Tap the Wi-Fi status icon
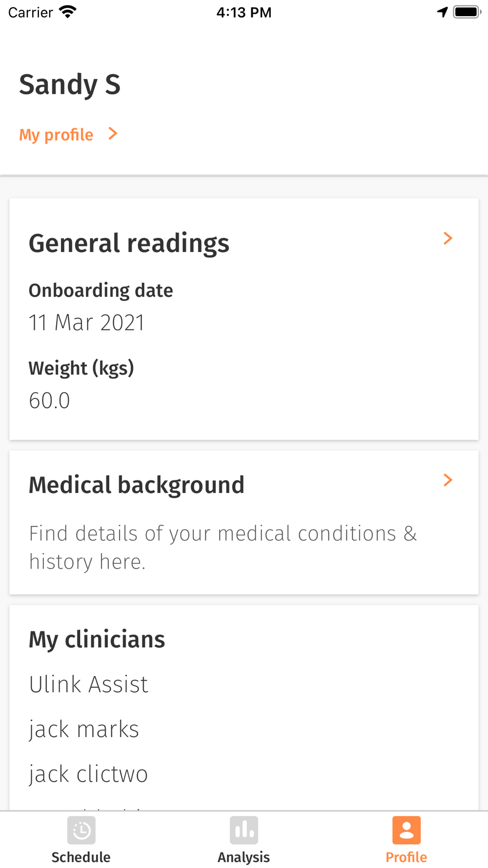The image size is (488, 868). coord(68,12)
